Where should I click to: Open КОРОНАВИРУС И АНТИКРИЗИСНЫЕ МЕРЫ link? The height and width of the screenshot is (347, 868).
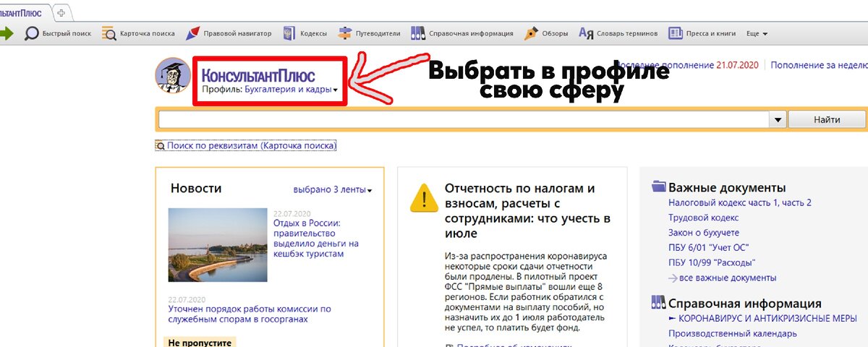pos(768,318)
